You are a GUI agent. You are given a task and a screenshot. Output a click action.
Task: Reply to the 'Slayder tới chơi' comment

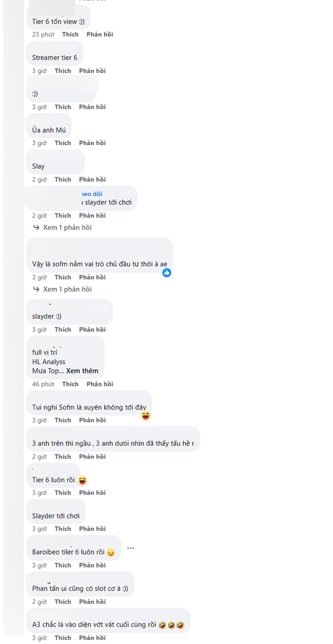pos(93,529)
